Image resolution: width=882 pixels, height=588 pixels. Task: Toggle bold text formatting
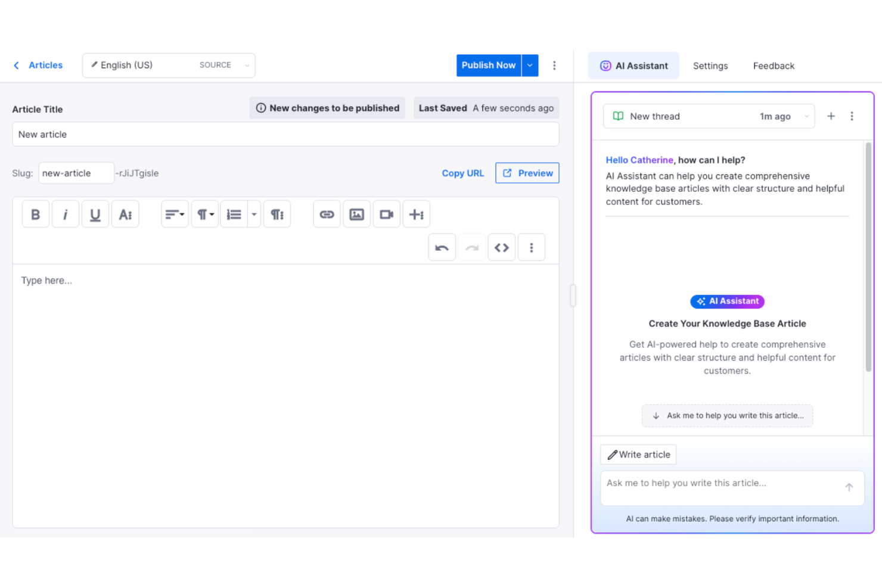(x=35, y=214)
